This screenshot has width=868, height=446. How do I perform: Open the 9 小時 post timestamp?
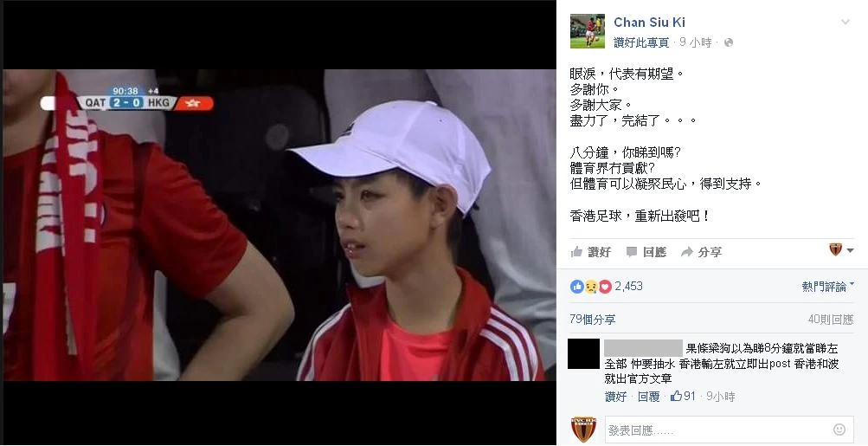point(695,42)
